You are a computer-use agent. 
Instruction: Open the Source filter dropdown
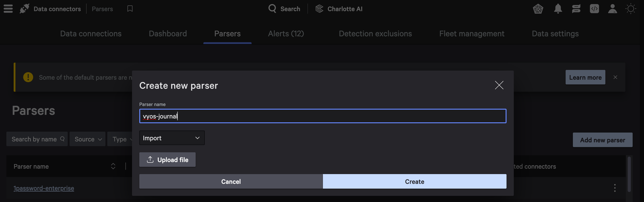87,139
